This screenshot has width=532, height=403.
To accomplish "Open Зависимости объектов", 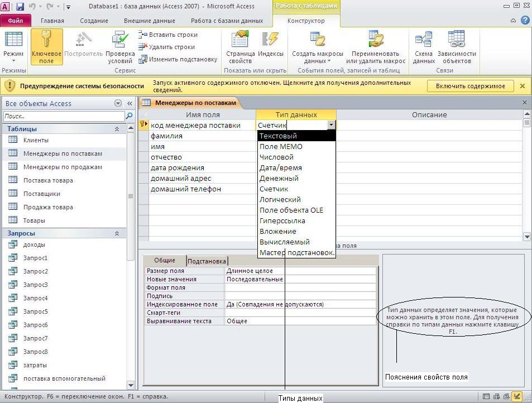I will pyautogui.click(x=457, y=47).
